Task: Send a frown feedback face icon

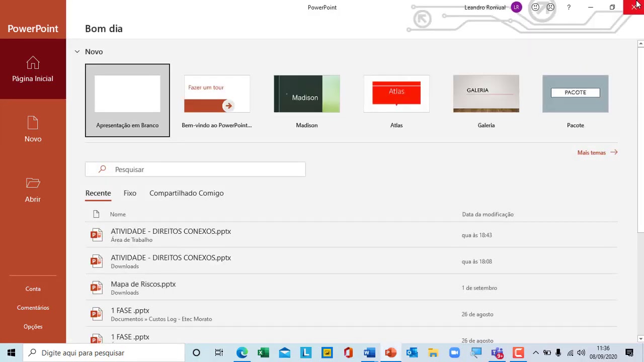Action: click(x=550, y=7)
